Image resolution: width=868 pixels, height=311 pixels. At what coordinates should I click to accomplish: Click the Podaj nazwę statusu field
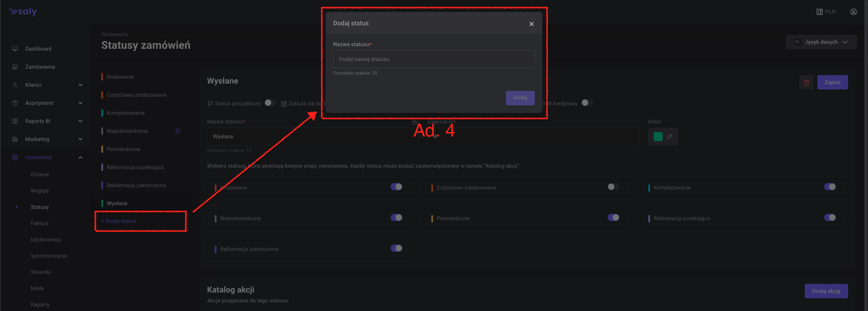pyautogui.click(x=434, y=59)
